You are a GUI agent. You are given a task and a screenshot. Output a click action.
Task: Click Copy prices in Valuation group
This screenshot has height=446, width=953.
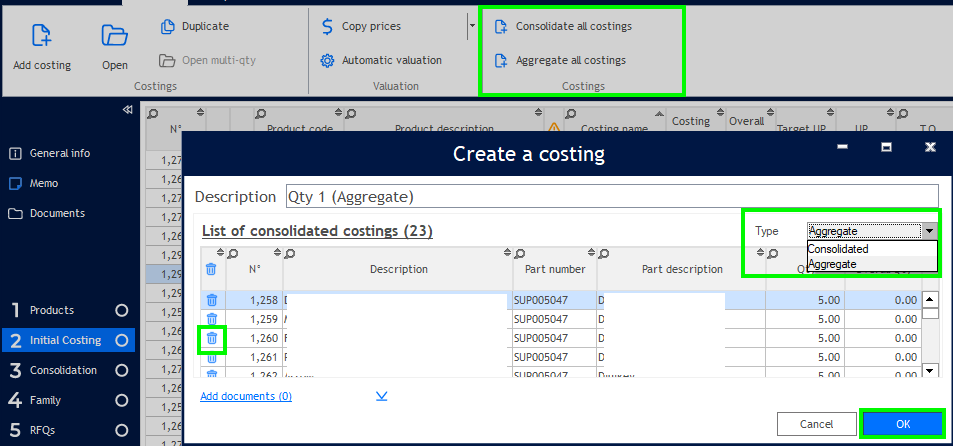(x=361, y=27)
